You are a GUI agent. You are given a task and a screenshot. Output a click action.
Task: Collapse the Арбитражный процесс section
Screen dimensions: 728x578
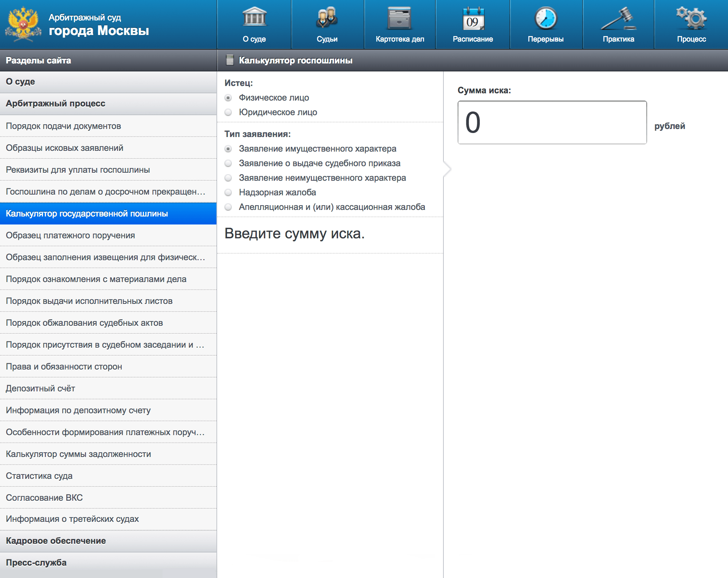pos(108,104)
